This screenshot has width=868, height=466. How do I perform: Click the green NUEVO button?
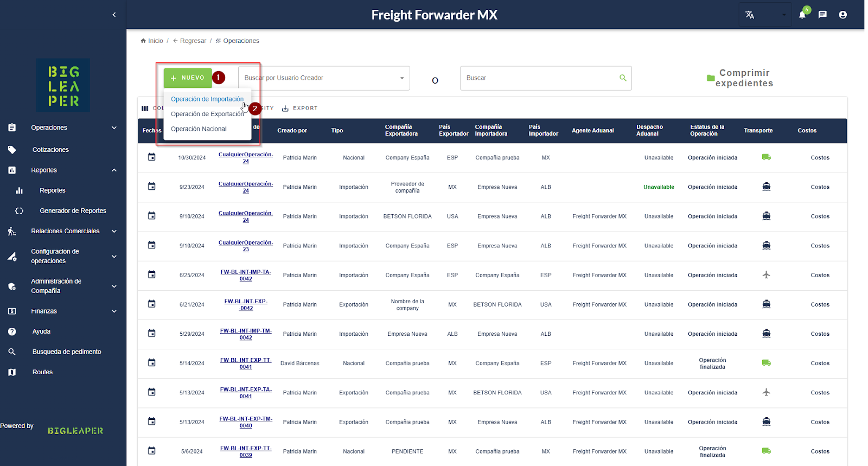[188, 78]
